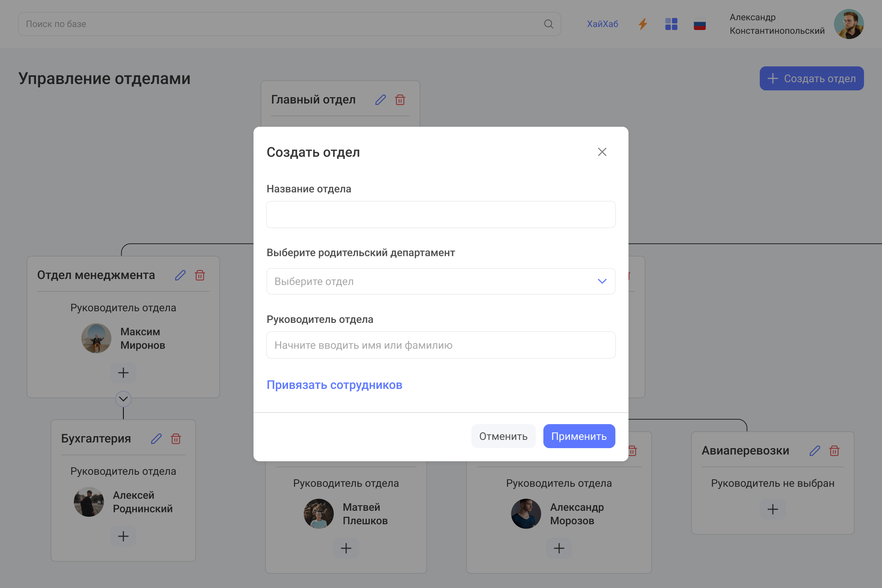Cancel dialog via "Отменить" button
The width and height of the screenshot is (882, 588).
pos(503,436)
